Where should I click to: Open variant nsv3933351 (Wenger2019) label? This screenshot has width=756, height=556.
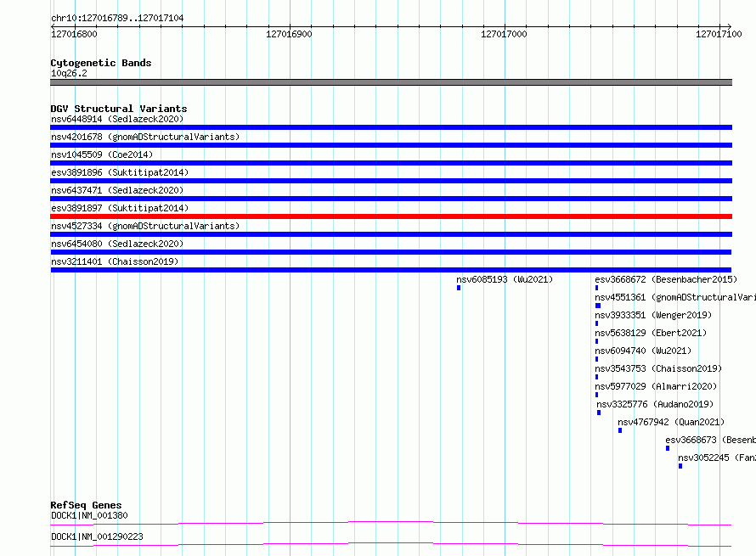653,315
